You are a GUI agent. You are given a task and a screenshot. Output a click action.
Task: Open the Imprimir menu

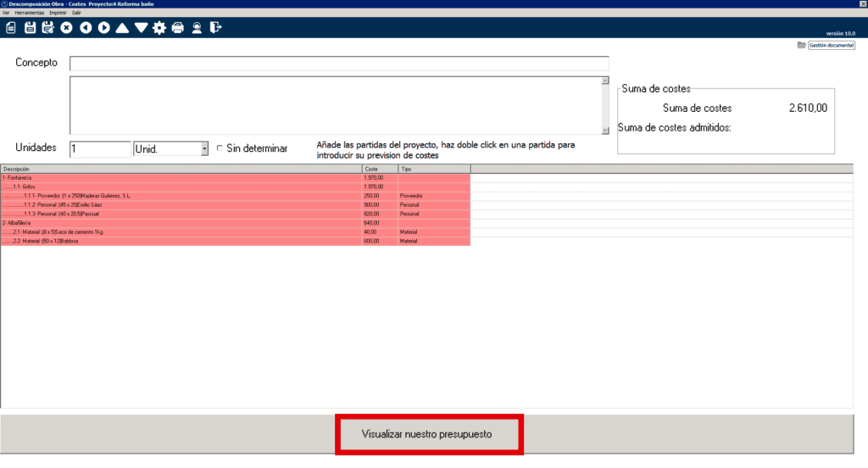point(57,13)
